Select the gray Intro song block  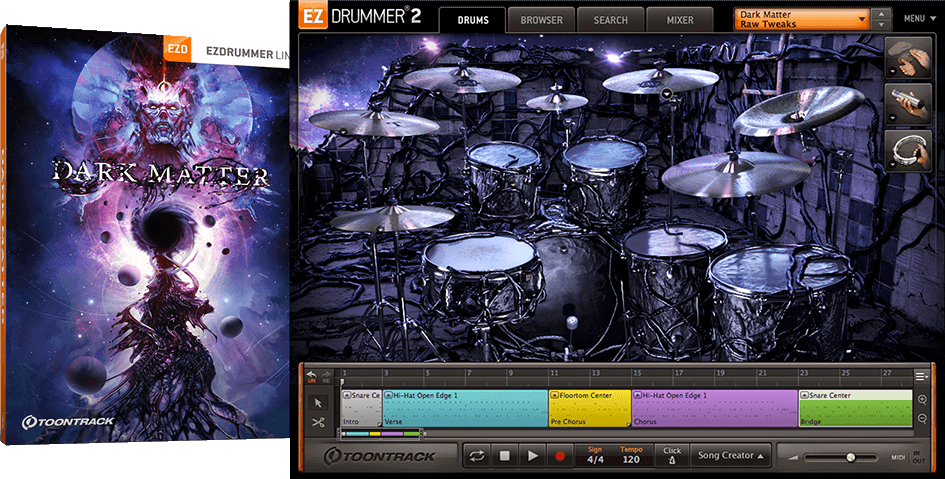361,409
